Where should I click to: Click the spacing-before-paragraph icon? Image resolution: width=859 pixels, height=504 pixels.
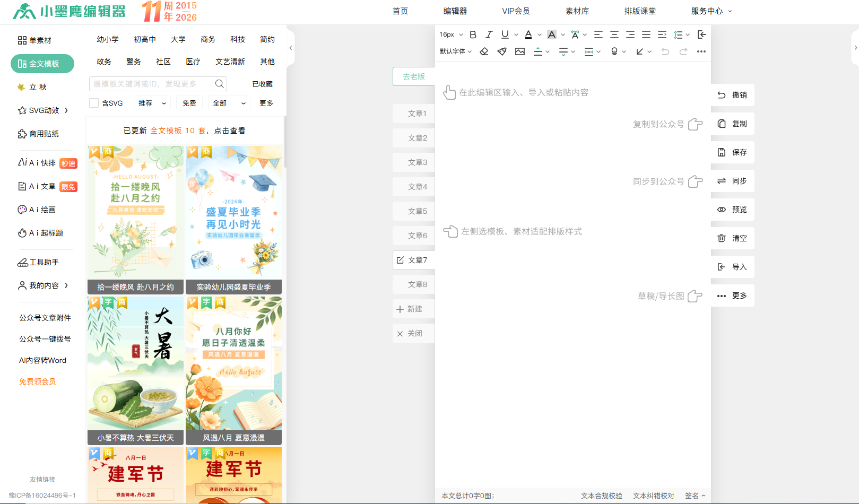click(538, 51)
